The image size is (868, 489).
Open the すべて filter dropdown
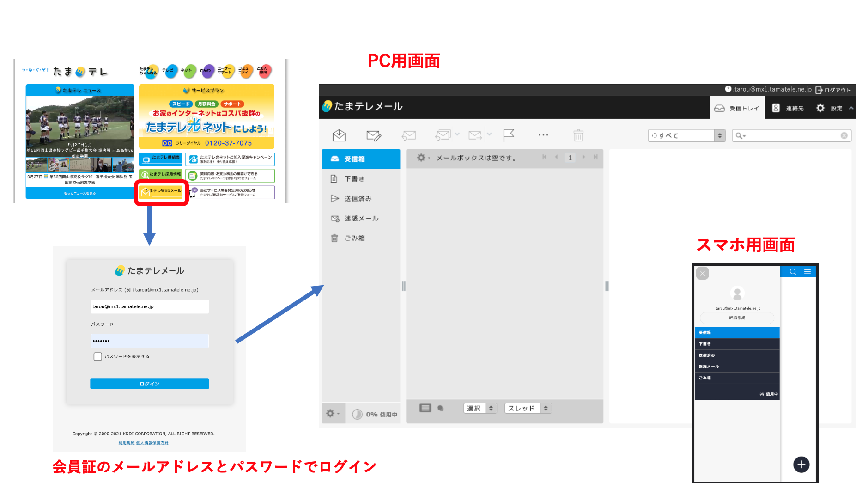[x=686, y=135]
